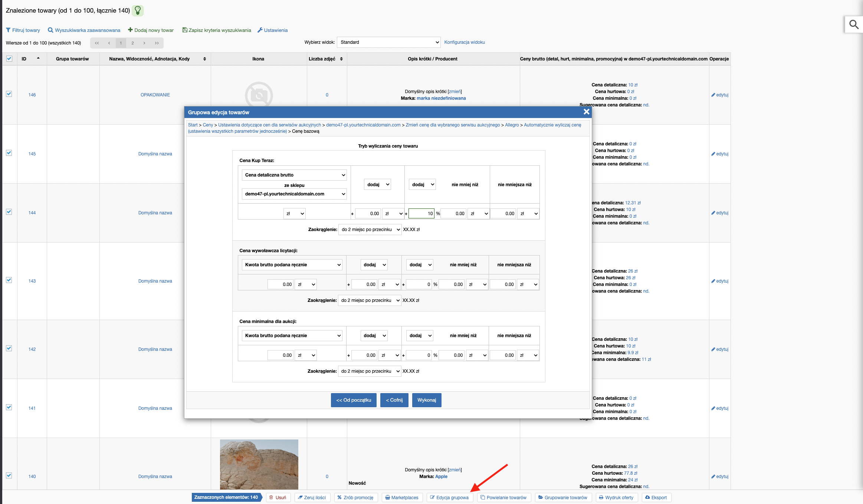Click the Cofnij back button
Viewport: 863px width, 504px height.
point(394,400)
